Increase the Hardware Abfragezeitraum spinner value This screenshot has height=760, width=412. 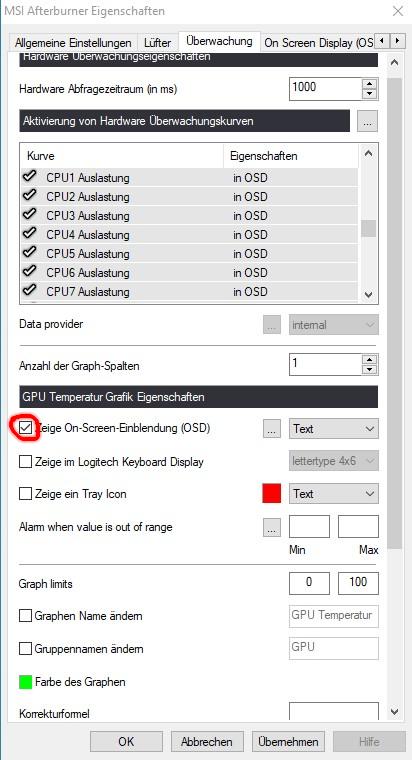click(370, 83)
